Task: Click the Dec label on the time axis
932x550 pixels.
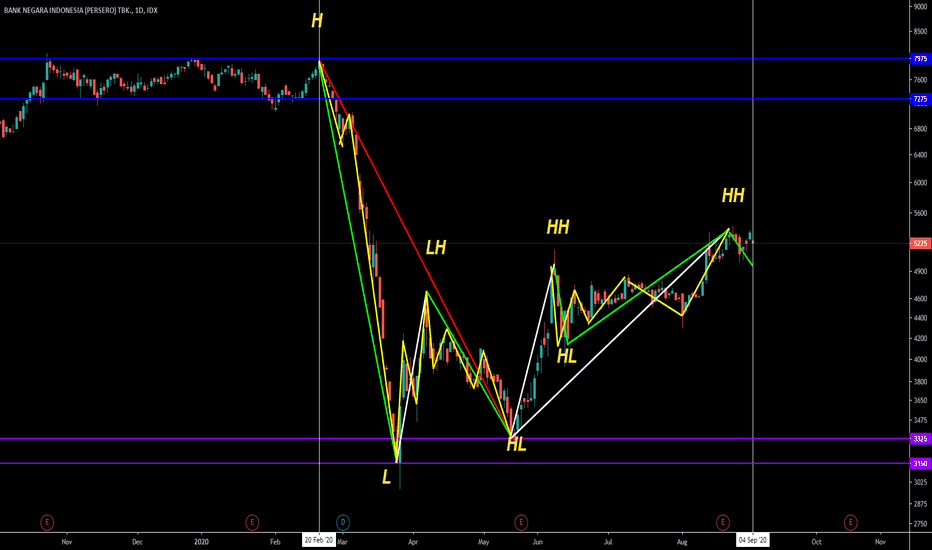Action: coord(137,542)
